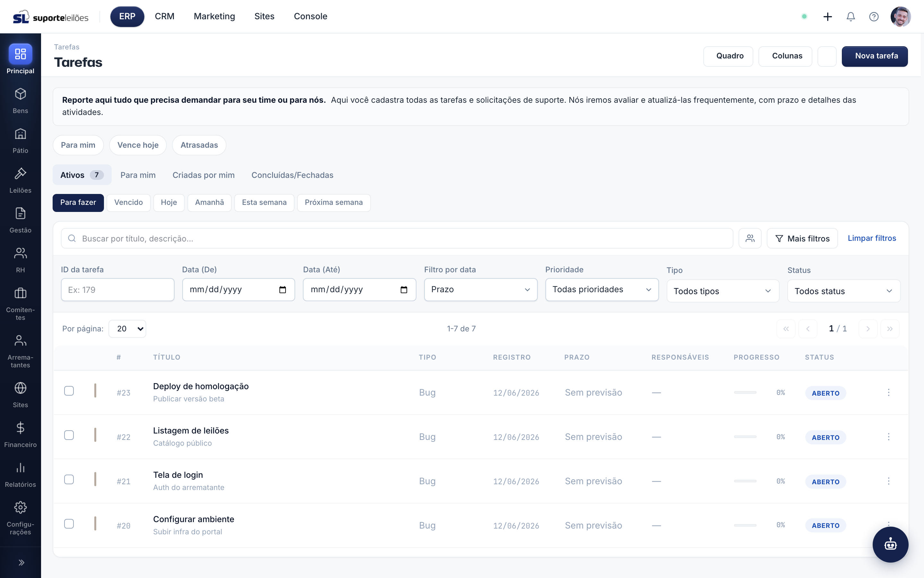The image size is (924, 578).
Task: Click progress bar of task #23
Action: (745, 392)
